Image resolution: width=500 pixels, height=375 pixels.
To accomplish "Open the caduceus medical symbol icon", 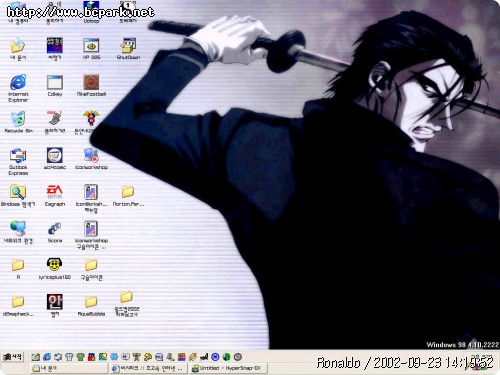I will coord(91,119).
